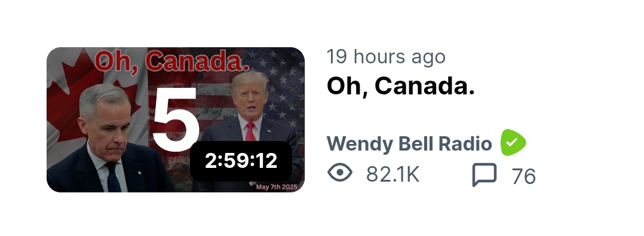Screen dimensions: 644x236
Task: Click the eye views icon
Action: [340, 173]
